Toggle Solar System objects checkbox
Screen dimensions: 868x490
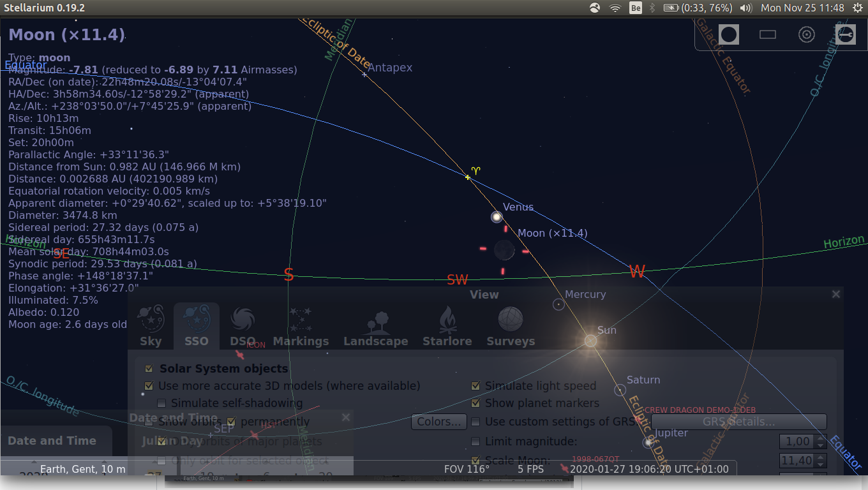pos(149,368)
